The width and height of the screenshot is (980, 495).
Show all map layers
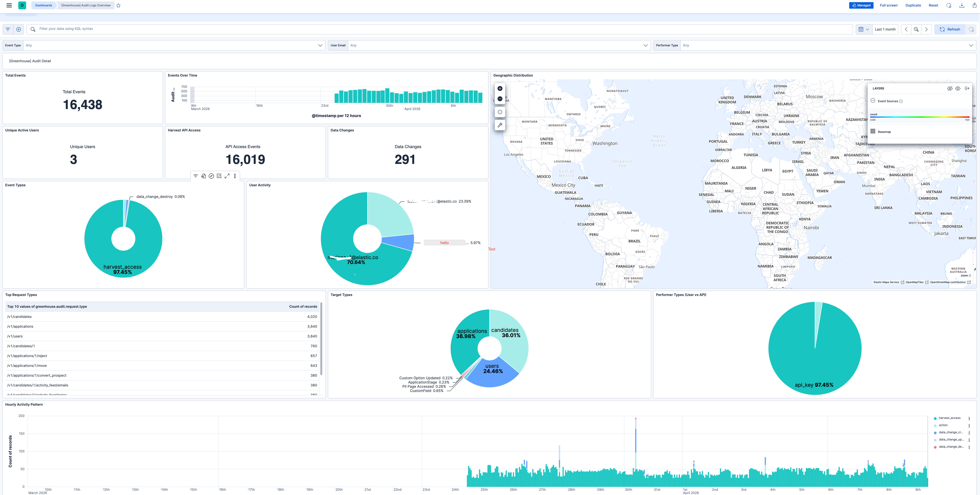click(x=958, y=89)
